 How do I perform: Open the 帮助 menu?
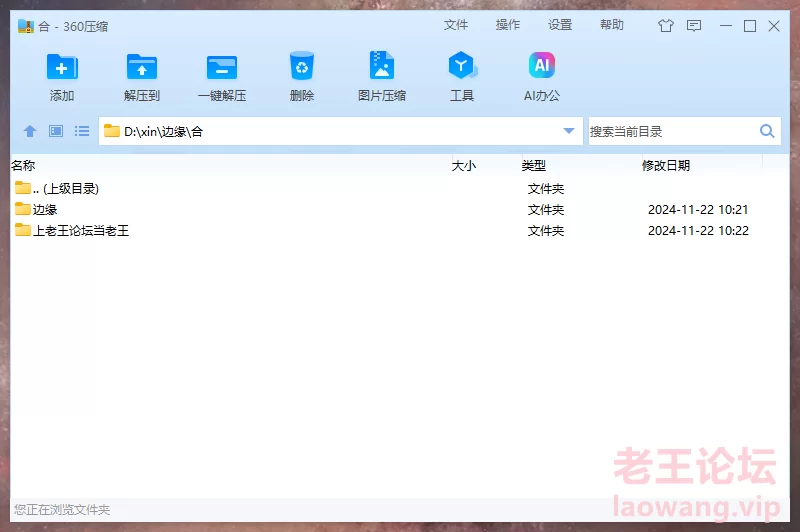pyautogui.click(x=612, y=25)
